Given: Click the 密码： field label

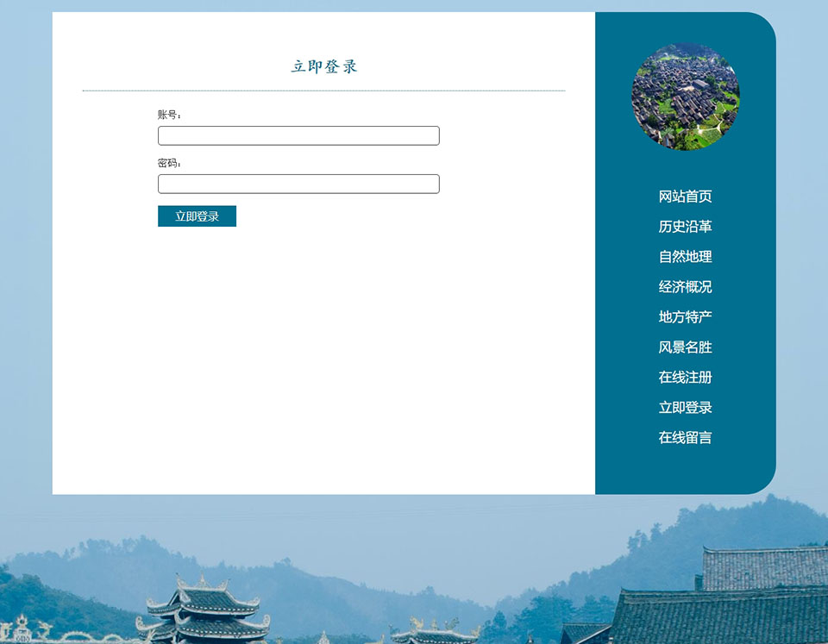Looking at the screenshot, I should click(169, 163).
